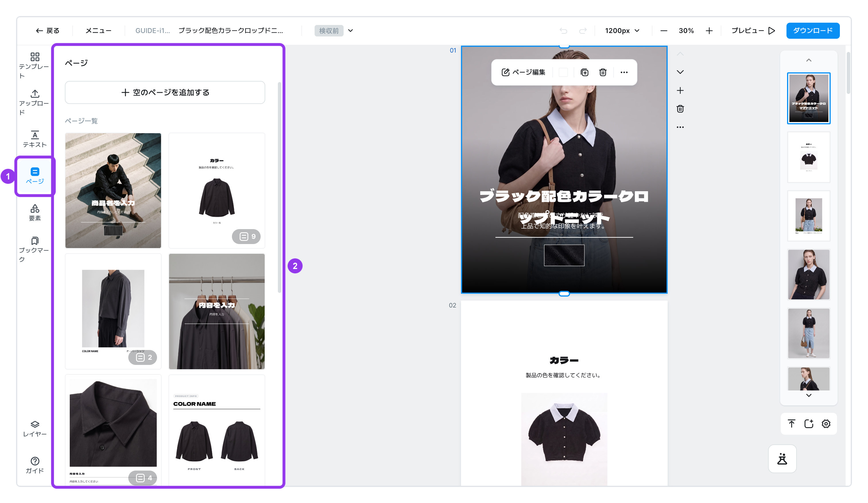Click the scroll-to-top arrow icon

(x=792, y=423)
